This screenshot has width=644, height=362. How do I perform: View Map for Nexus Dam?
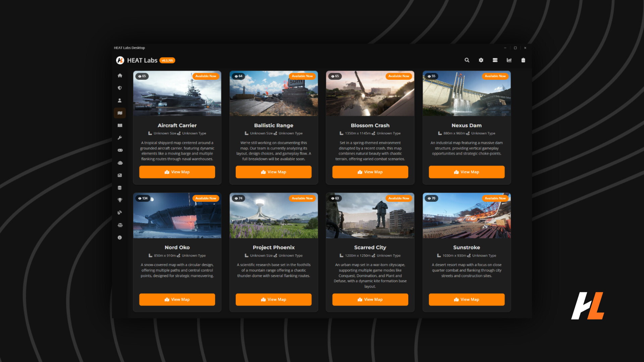click(467, 172)
